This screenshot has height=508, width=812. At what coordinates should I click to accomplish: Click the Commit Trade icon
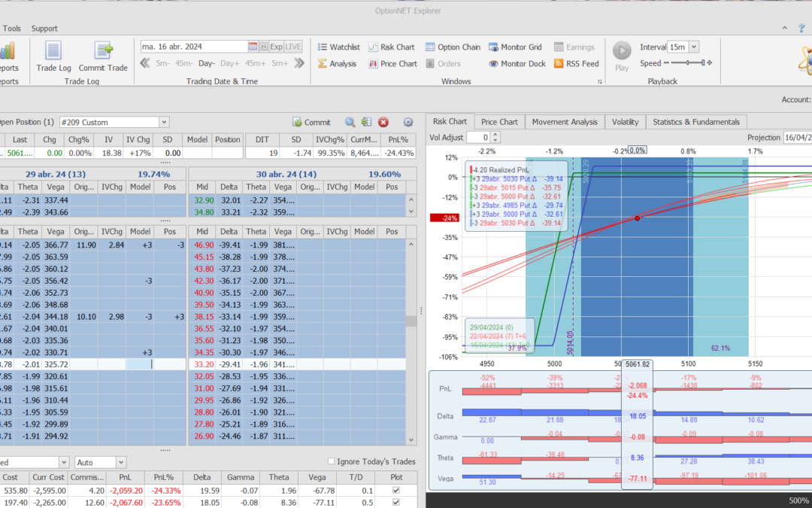(103, 56)
